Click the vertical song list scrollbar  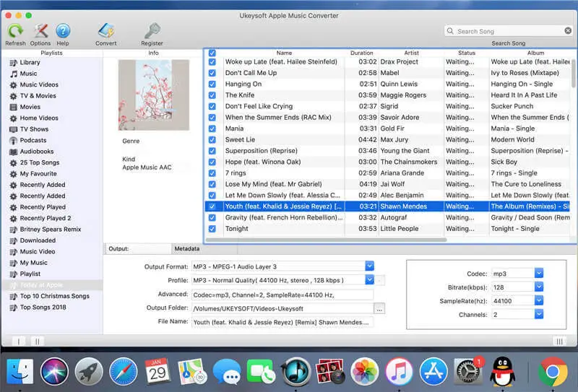(x=574, y=72)
